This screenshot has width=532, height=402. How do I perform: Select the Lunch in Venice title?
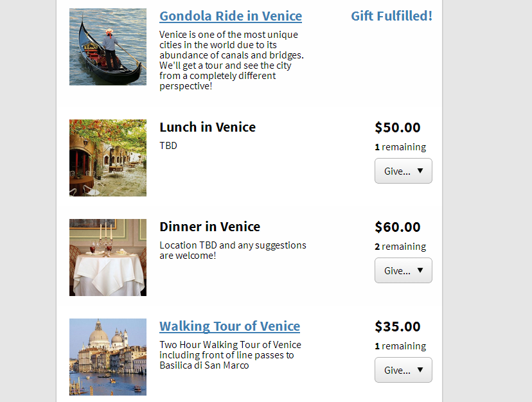[x=208, y=127]
